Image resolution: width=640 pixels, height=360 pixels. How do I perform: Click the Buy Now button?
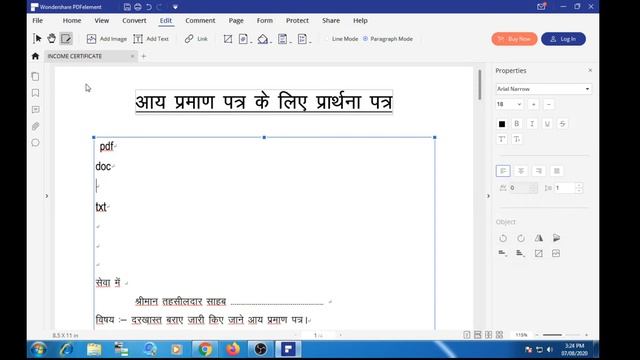514,39
